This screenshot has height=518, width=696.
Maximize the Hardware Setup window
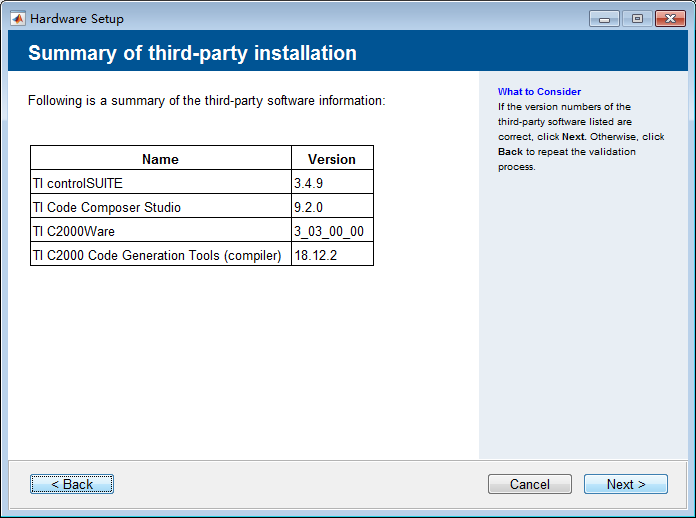coord(637,19)
